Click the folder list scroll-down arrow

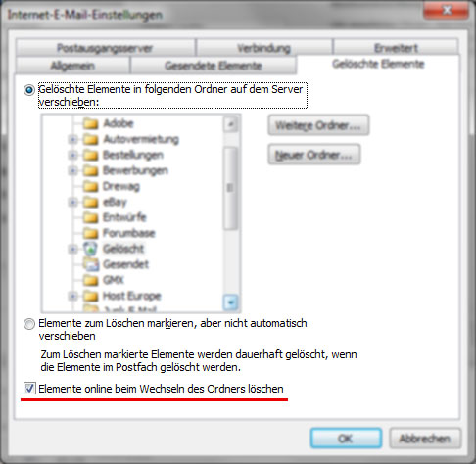[x=231, y=302]
